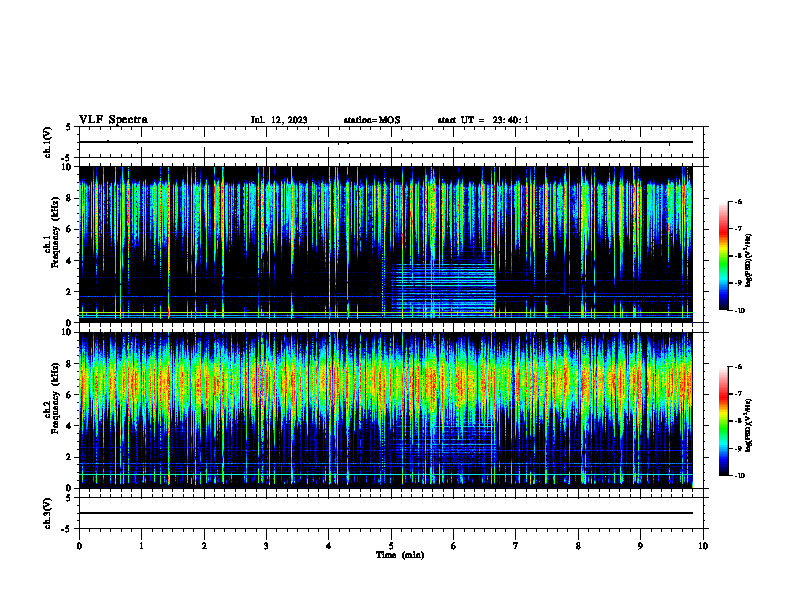Click the "-6" tick on the ch.2 color bar
The height and width of the screenshot is (612, 792).
tap(738, 367)
